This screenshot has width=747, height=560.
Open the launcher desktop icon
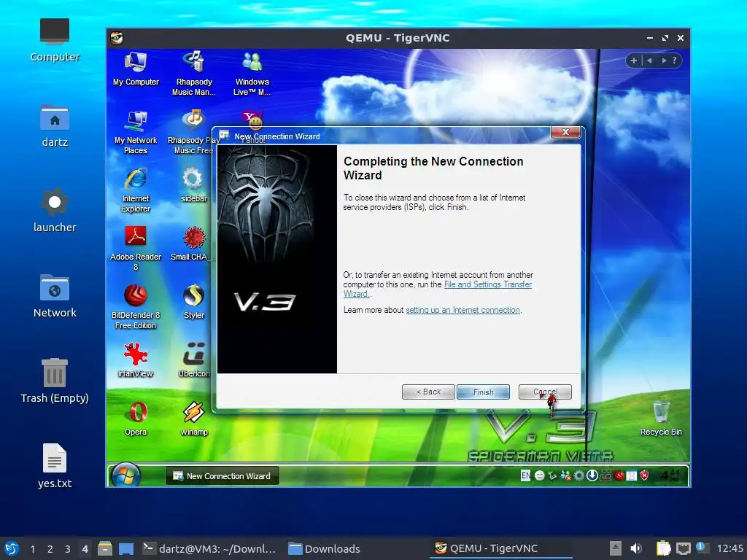(x=54, y=211)
